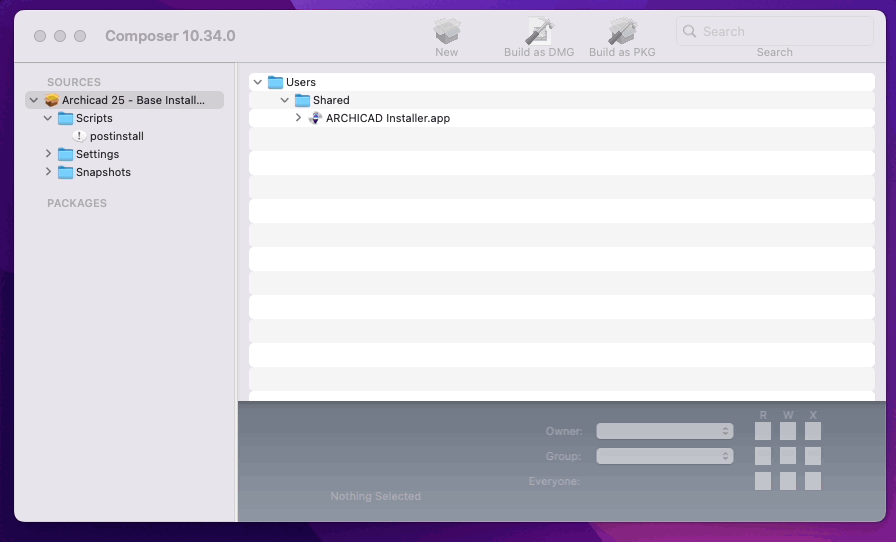This screenshot has width=896, height=542.
Task: Click the Archicad 25 package source icon
Action: tap(52, 100)
